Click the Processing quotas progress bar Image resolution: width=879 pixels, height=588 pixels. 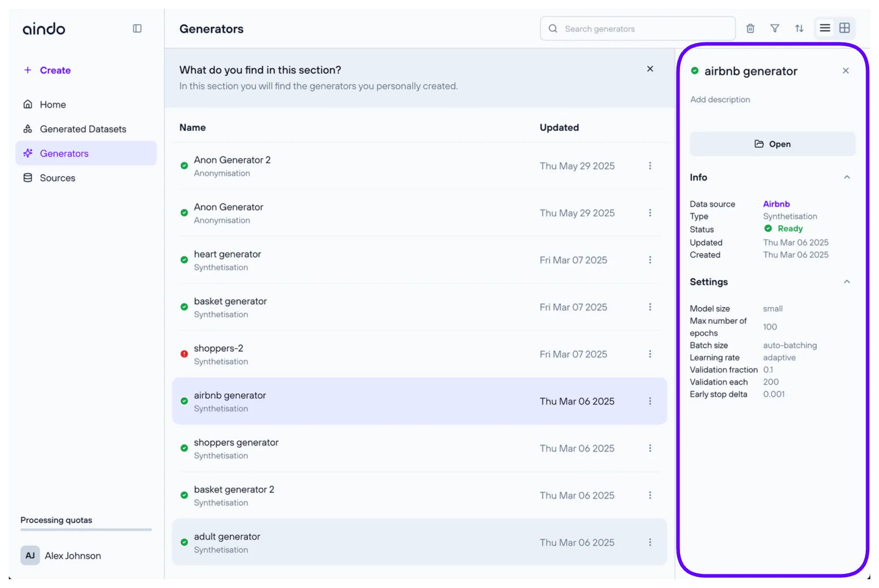(x=86, y=529)
